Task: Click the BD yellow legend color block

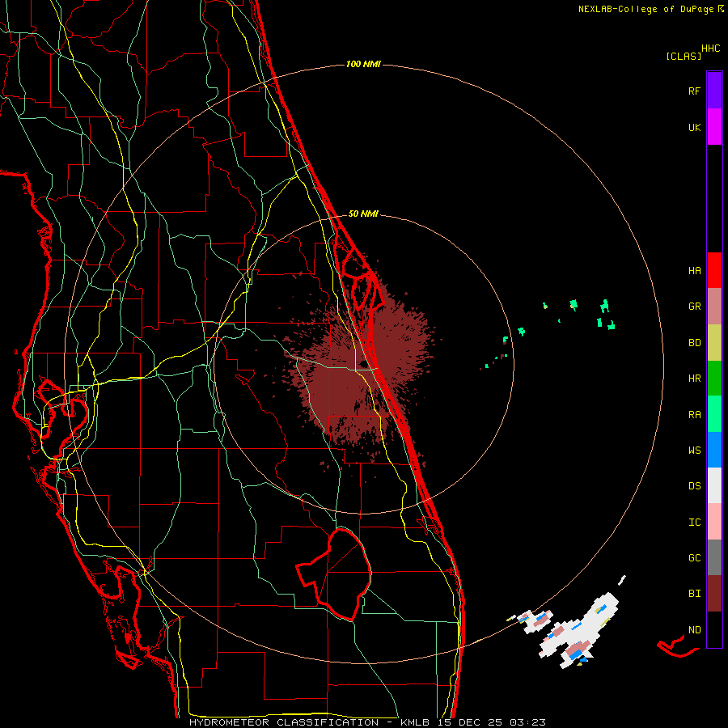Action: [714, 343]
